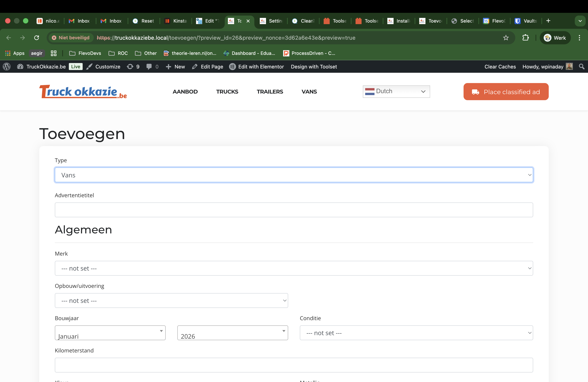This screenshot has height=382, width=588.
Task: Open the Dutch language selector
Action: [x=396, y=91]
